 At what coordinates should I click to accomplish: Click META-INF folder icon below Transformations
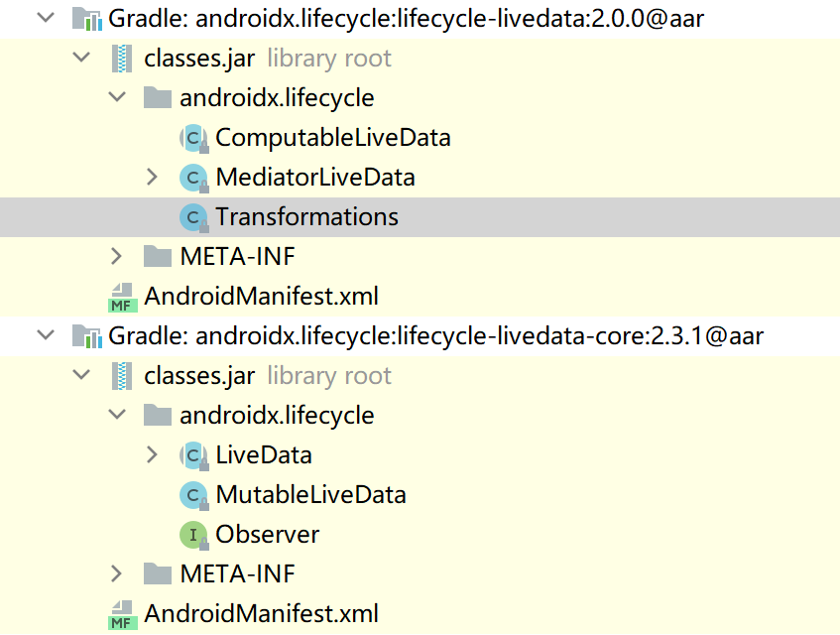click(x=158, y=256)
